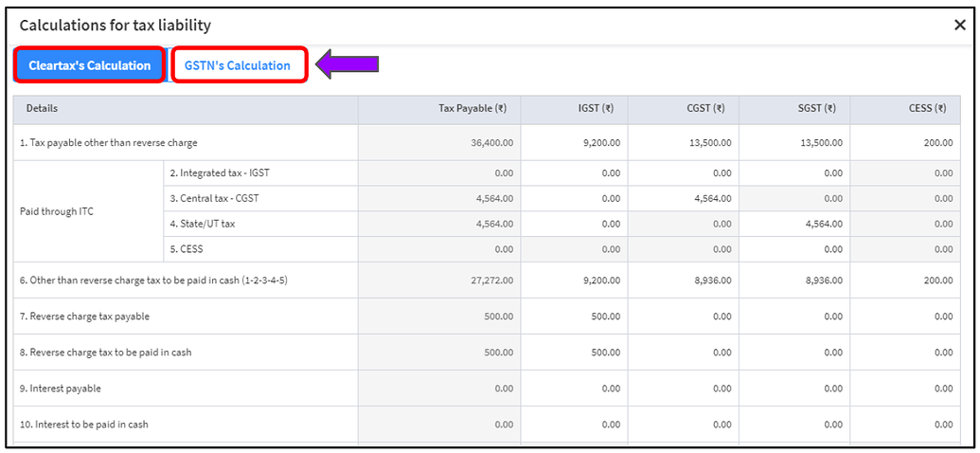
Task: Click Tax Payable 4,564.00 in Central tax row
Action: pyautogui.click(x=495, y=198)
